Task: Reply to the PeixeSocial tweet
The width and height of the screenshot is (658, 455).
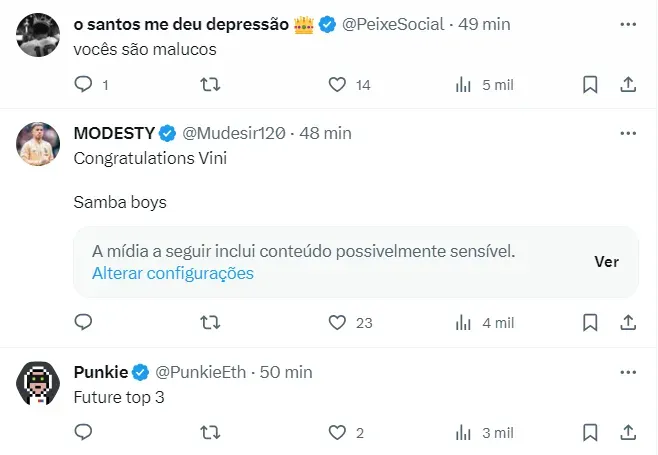Action: click(x=84, y=85)
